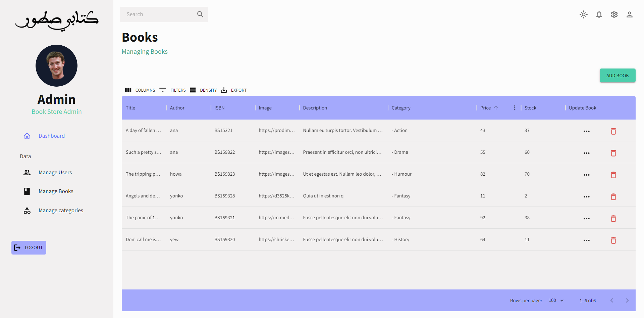644x318 pixels.
Task: Open update menu for BS15321 book
Action: click(x=587, y=131)
